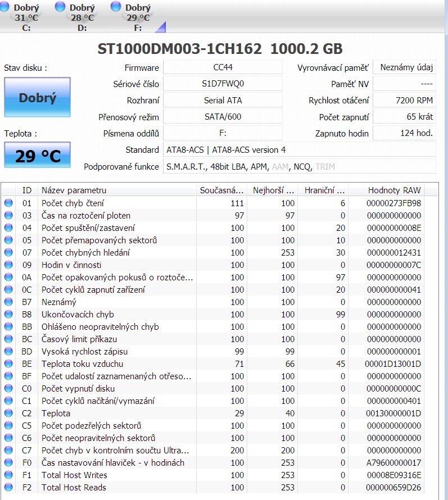This screenshot has height=500, width=448.
Task: Select the Počet chyb čtení parameter name
Action: pos(73,203)
